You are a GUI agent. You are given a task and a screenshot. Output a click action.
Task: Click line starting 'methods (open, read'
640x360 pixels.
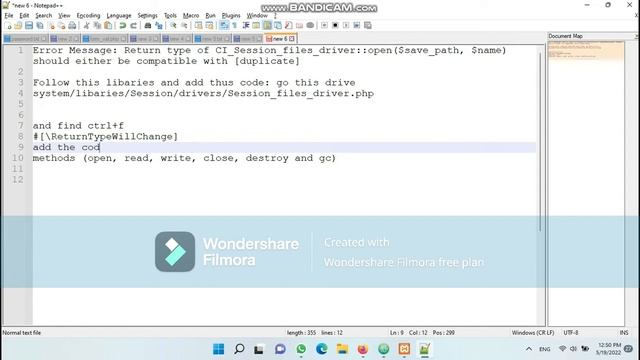click(184, 158)
